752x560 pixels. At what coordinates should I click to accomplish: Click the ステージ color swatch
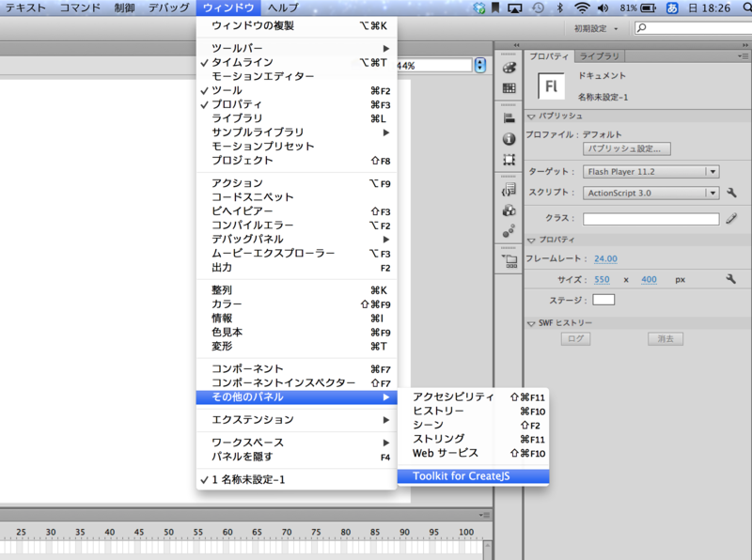(x=603, y=299)
